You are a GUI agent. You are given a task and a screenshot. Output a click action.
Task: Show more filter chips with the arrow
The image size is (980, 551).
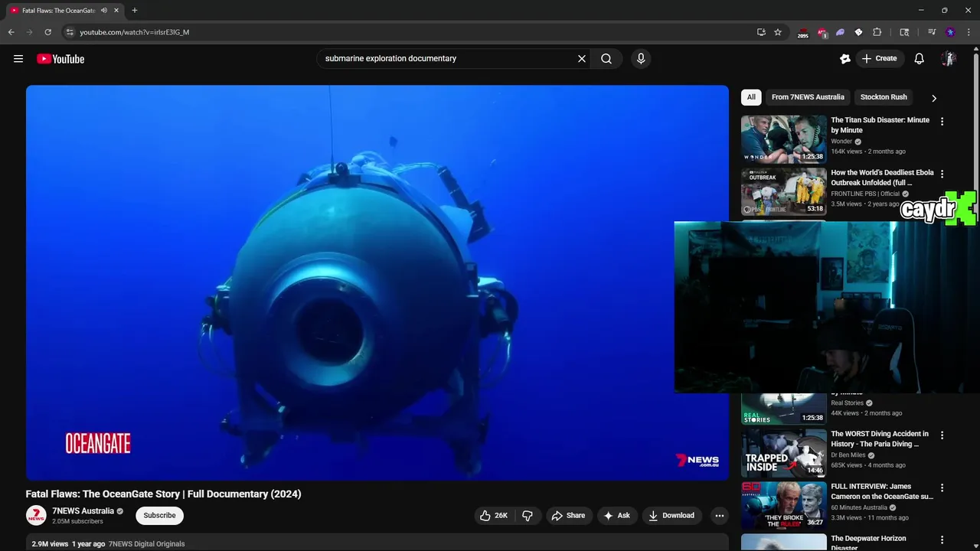(933, 98)
